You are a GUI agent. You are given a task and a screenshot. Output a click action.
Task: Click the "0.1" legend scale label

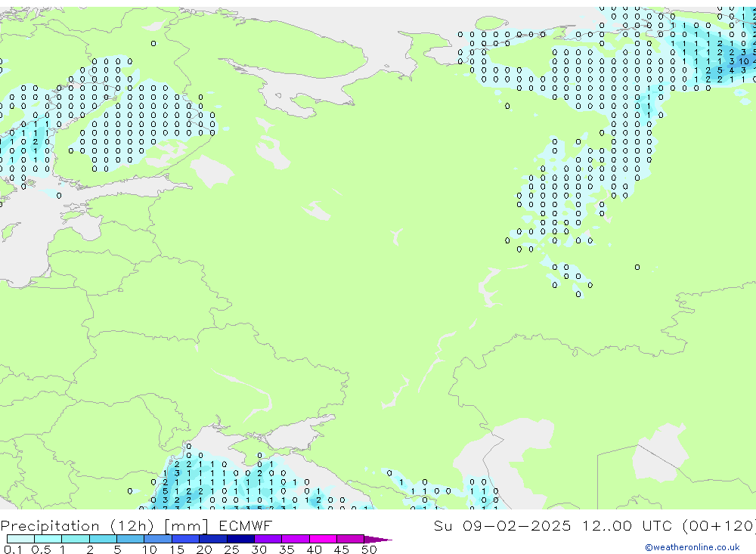[x=13, y=549]
